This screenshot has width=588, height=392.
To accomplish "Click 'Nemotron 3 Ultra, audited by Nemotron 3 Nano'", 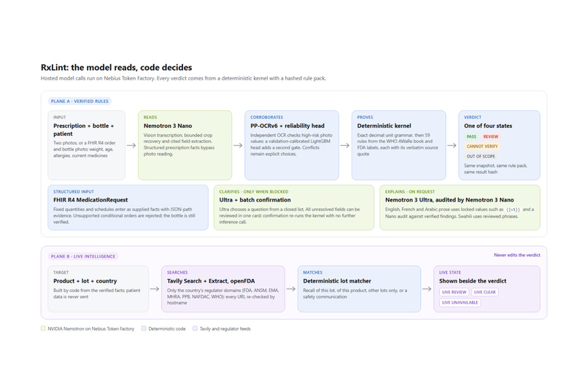I will click(x=449, y=200).
